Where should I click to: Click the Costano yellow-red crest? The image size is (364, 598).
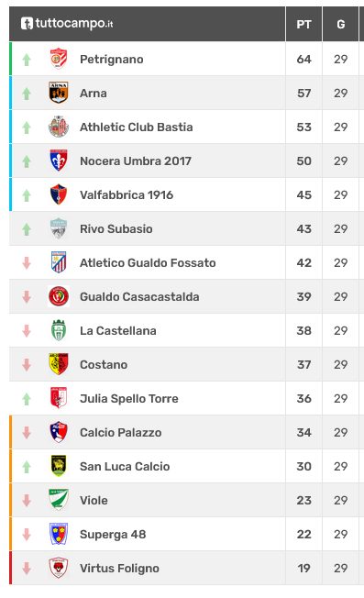tap(59, 364)
